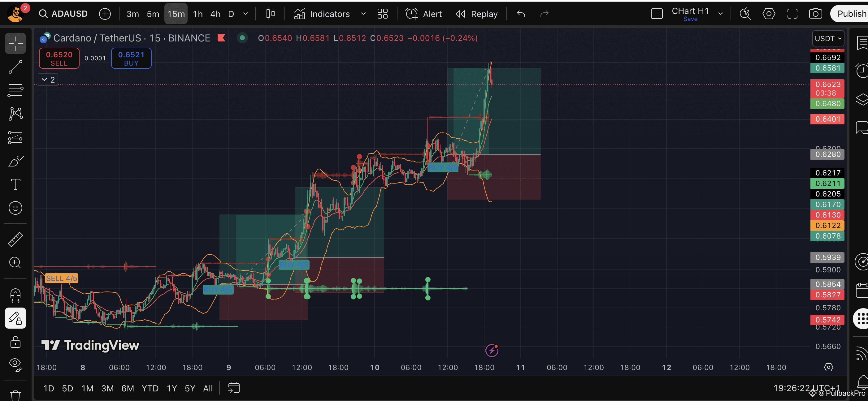Select the trend line drawing tool

coord(15,67)
